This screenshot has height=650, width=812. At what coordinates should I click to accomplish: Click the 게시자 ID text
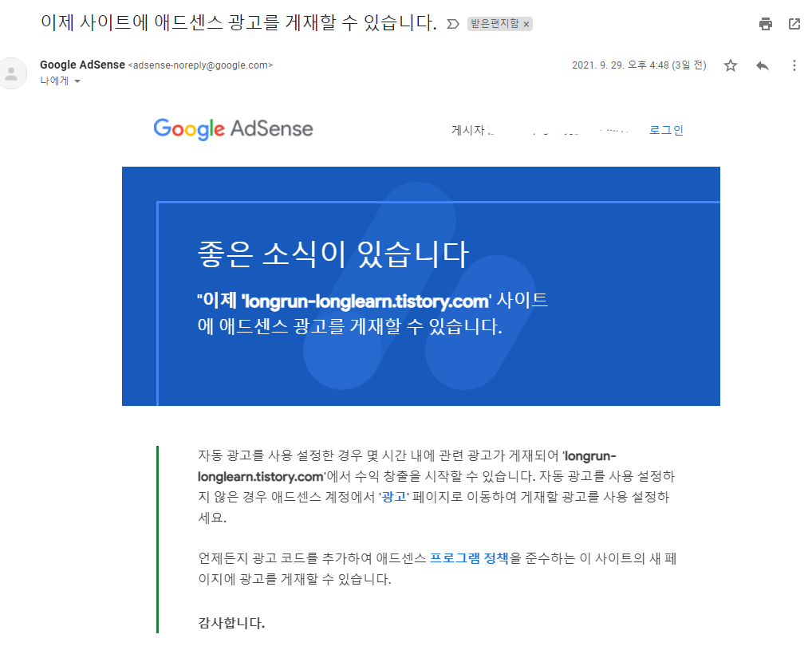pos(540,130)
